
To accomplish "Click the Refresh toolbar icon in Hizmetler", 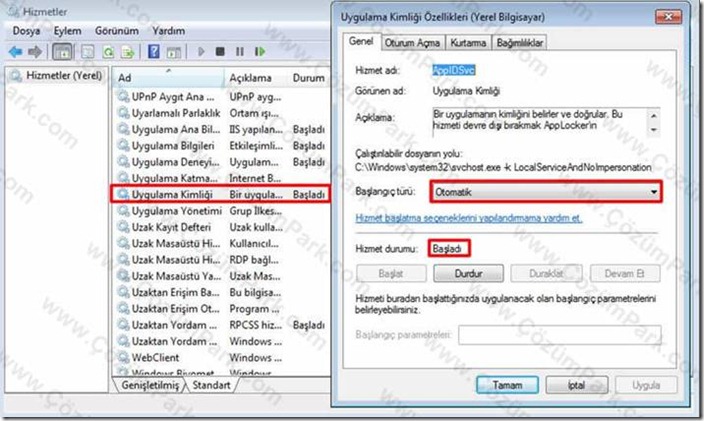I will tap(108, 52).
